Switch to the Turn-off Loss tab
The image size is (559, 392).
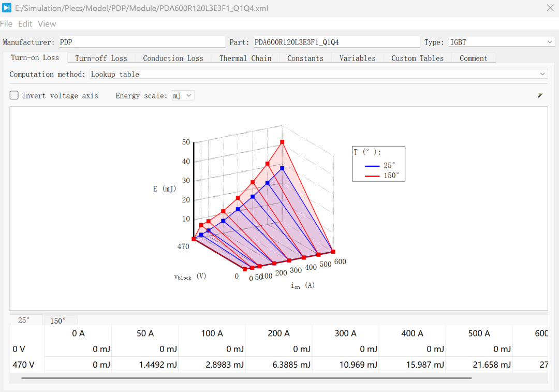click(101, 58)
